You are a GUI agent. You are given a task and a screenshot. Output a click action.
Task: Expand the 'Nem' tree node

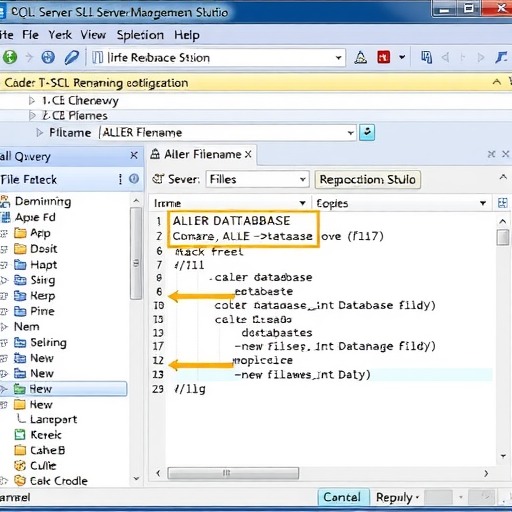click(x=4, y=327)
